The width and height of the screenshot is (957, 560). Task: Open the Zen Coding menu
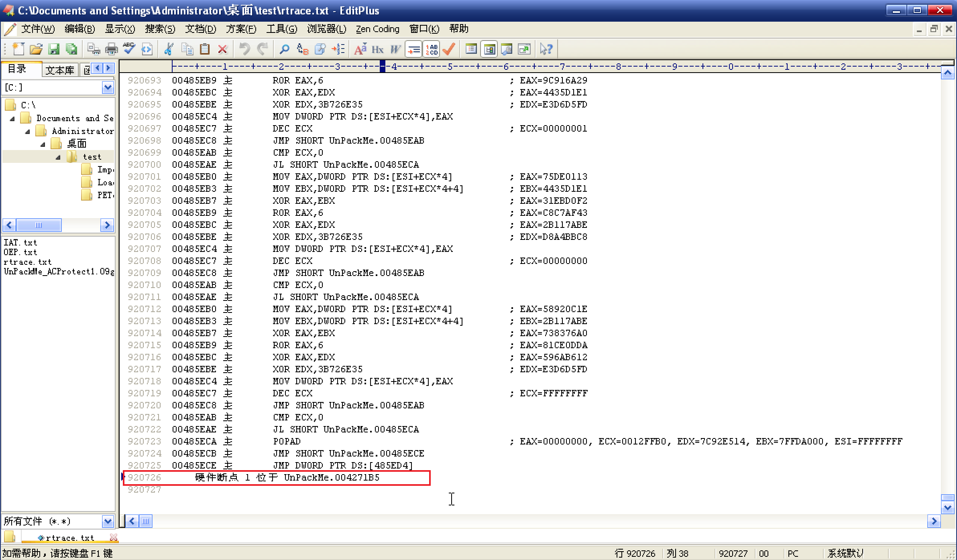coord(377,29)
